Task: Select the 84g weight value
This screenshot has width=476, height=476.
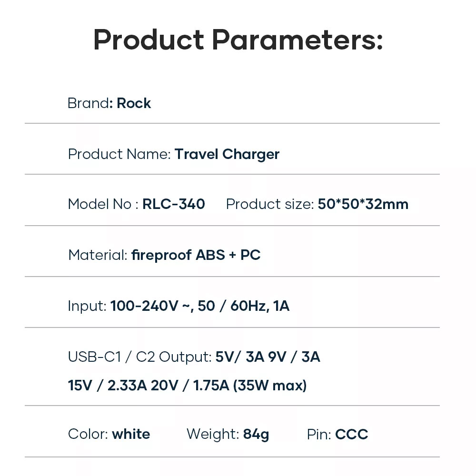Action: click(256, 434)
